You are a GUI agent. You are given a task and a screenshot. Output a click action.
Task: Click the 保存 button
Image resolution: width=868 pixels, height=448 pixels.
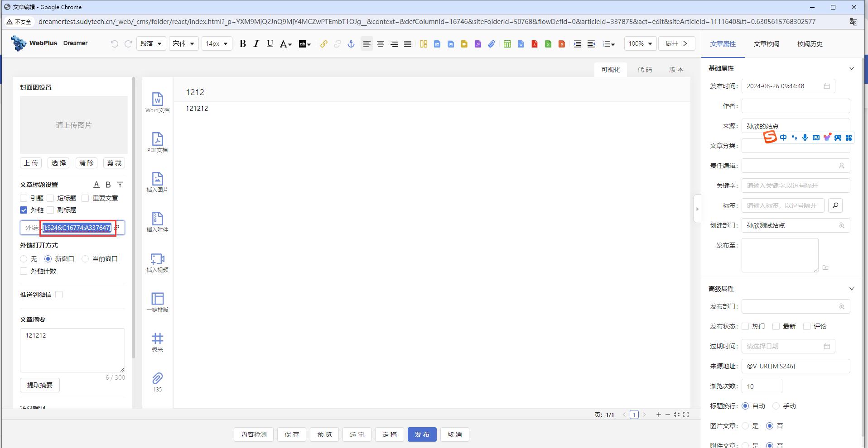pos(292,434)
